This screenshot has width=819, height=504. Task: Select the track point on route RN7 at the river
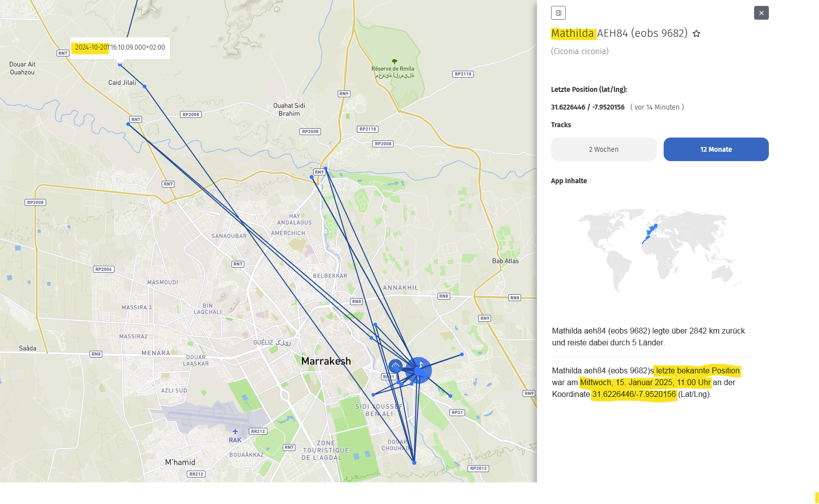(128, 124)
